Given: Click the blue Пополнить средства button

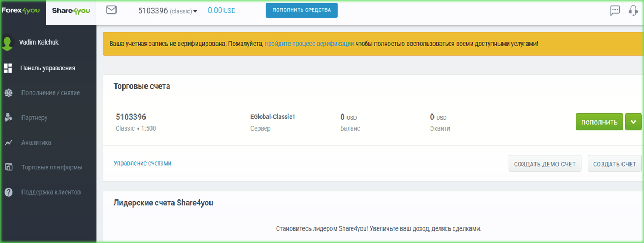Looking at the screenshot, I should pyautogui.click(x=301, y=10).
